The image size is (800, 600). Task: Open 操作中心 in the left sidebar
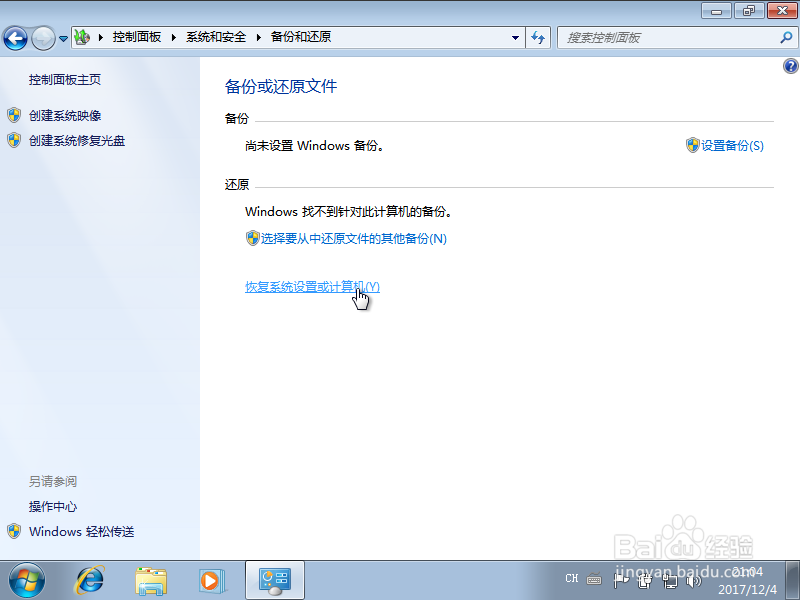52,507
